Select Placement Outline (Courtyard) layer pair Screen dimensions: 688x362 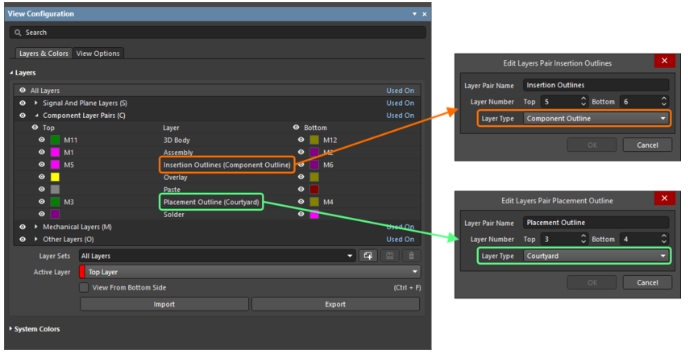pyautogui.click(x=211, y=202)
